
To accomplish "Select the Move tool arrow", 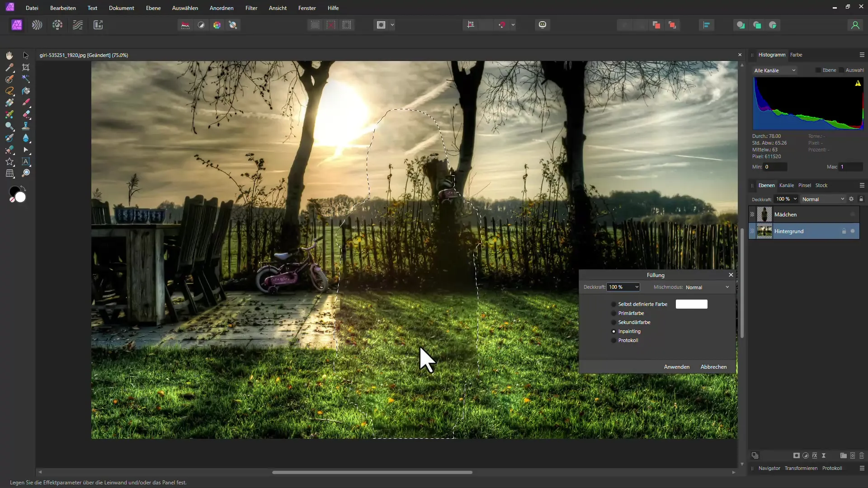I will [26, 55].
